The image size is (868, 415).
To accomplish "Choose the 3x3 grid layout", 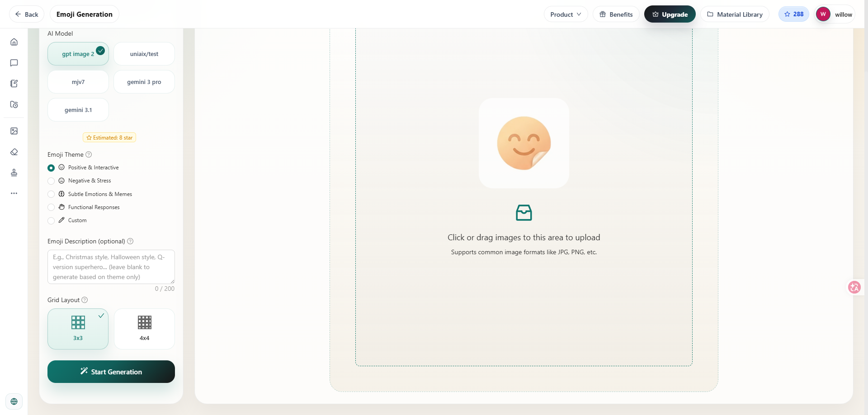I will point(78,329).
